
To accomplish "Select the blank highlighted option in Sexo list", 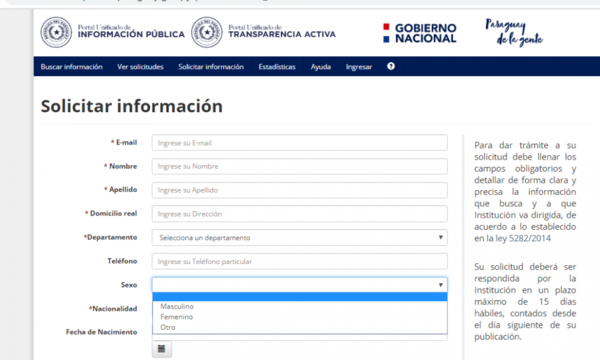I will point(299,297).
